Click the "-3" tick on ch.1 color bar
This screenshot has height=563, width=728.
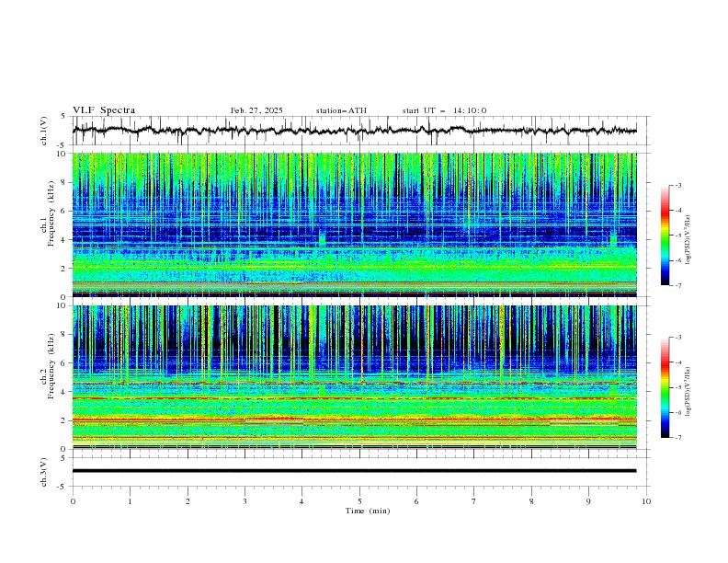pos(677,185)
